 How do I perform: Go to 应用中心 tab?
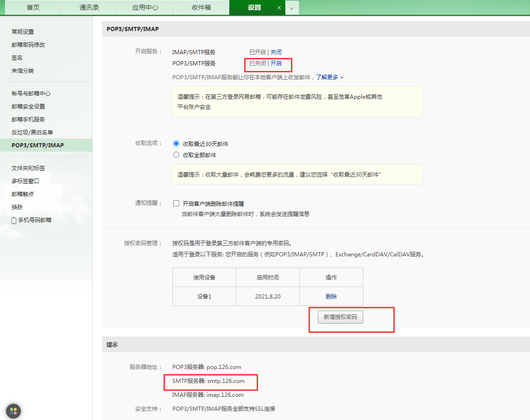[145, 7]
